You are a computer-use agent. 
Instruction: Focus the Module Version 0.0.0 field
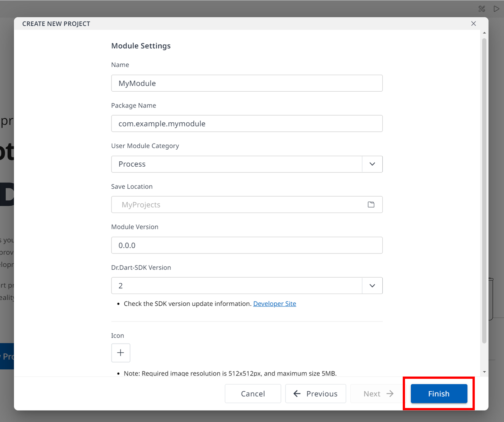pyautogui.click(x=247, y=245)
